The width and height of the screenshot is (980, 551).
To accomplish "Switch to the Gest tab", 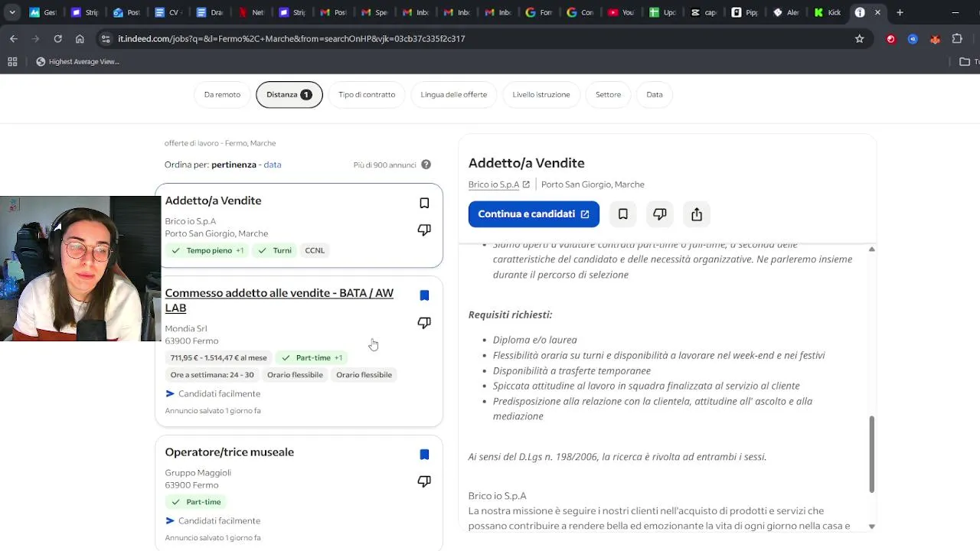I will point(43,12).
